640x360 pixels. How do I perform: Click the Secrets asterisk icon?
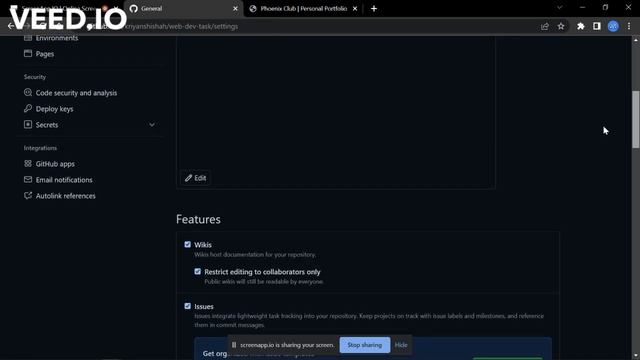28,124
